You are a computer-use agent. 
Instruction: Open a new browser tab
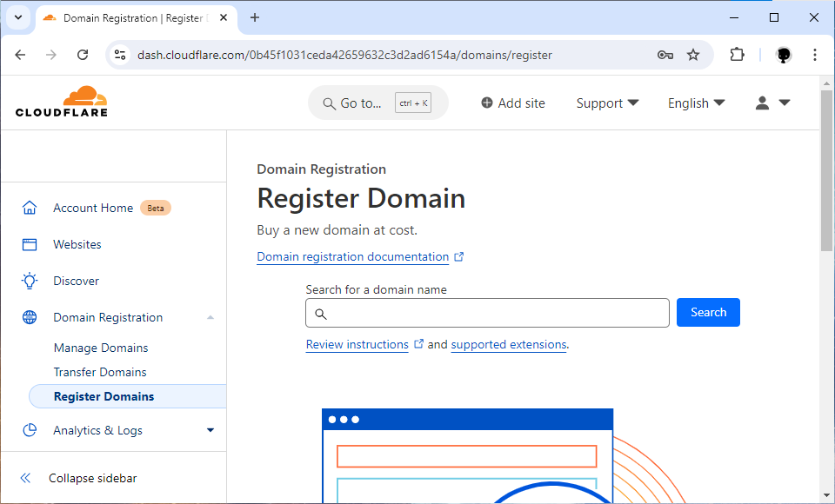pos(255,17)
